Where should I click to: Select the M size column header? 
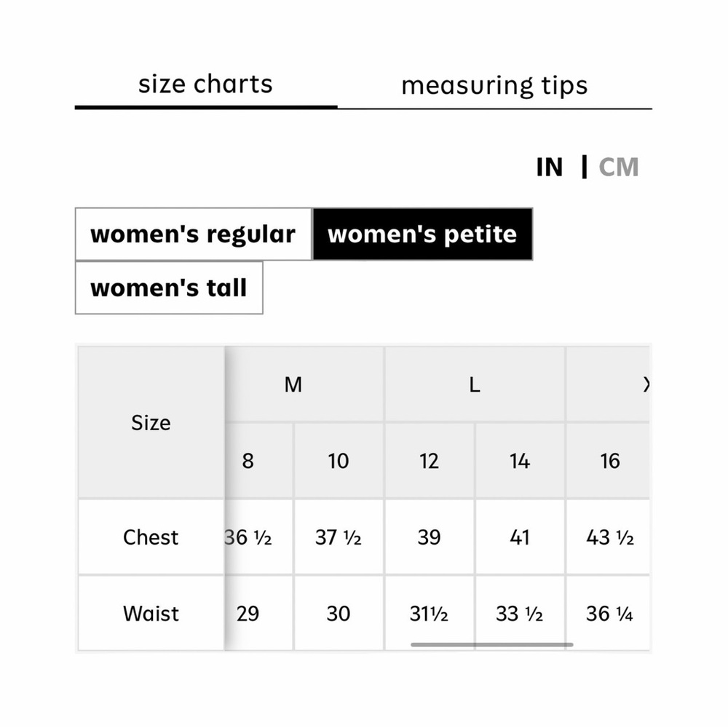(293, 384)
